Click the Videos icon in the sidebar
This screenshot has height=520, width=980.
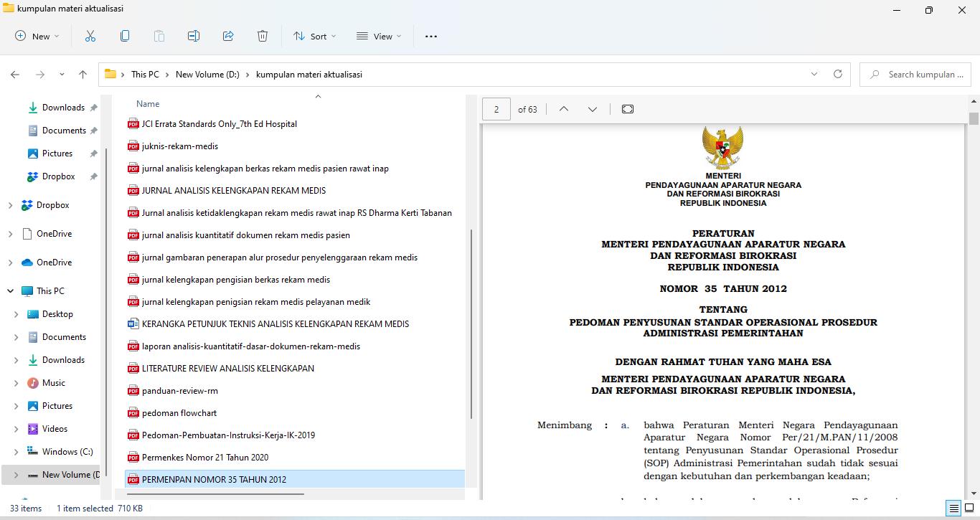(32, 429)
